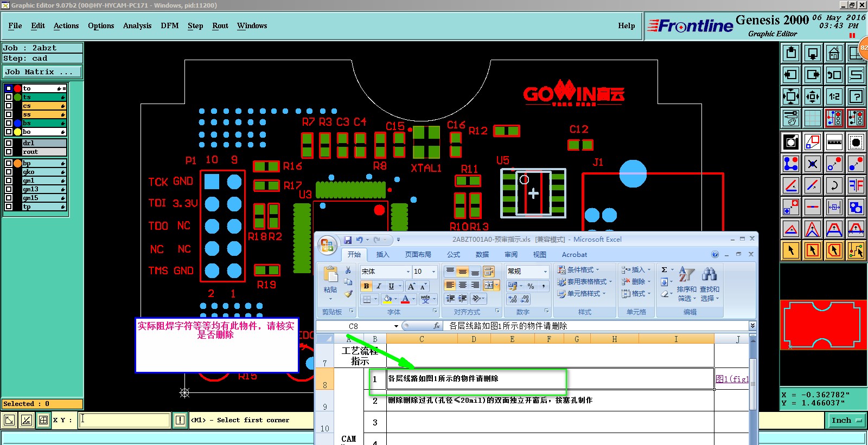Toggle the checkbox for layer rout
Image resolution: width=868 pixels, height=445 pixels.
(9, 152)
